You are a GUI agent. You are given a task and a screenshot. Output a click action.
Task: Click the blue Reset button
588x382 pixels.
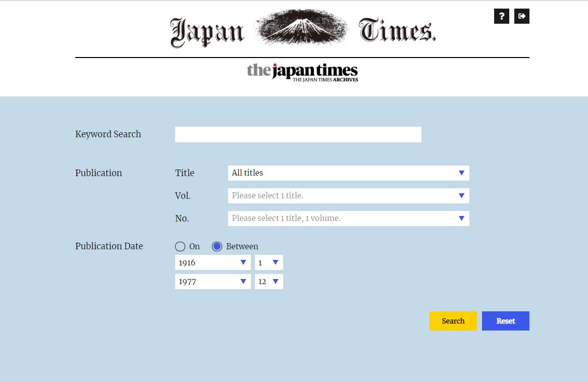(506, 321)
